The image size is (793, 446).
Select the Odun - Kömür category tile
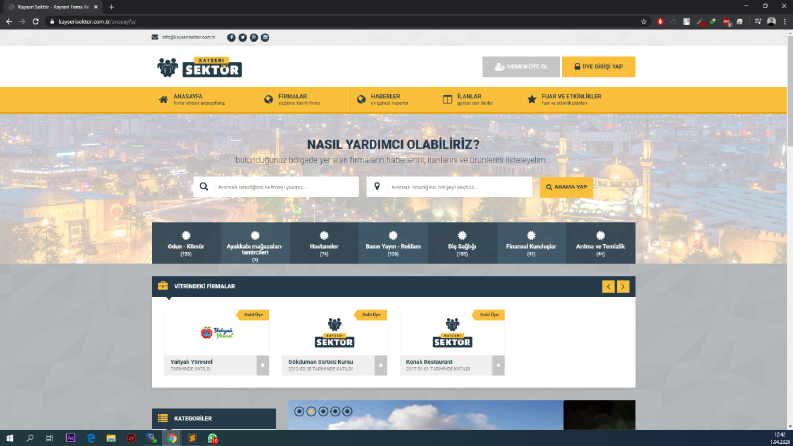tap(186, 243)
